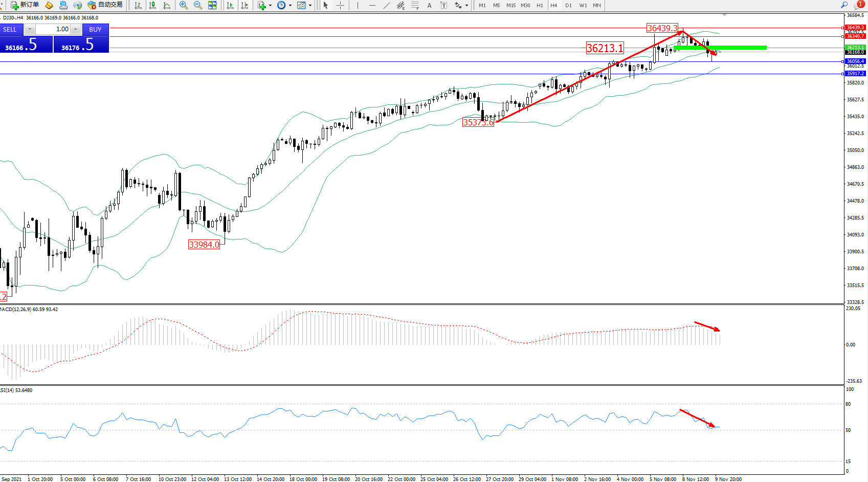
Task: Select the Draw Trendline tool
Action: [387, 5]
